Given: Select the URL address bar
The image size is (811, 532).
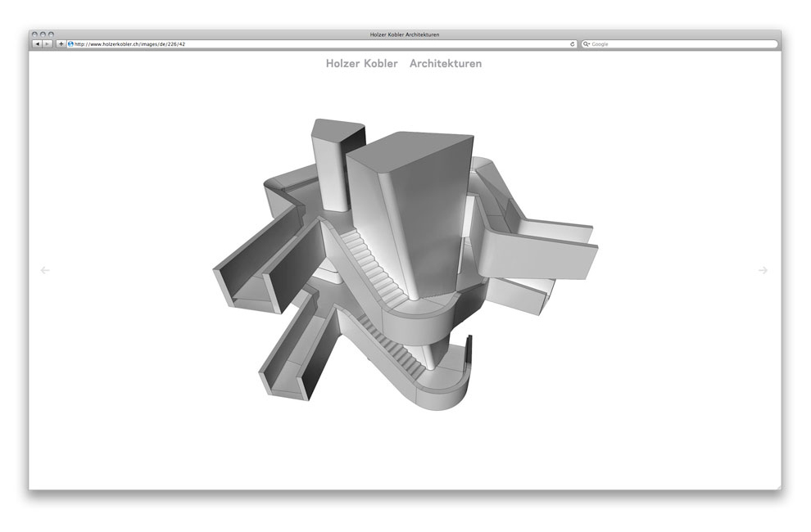Looking at the screenshot, I should [322, 44].
